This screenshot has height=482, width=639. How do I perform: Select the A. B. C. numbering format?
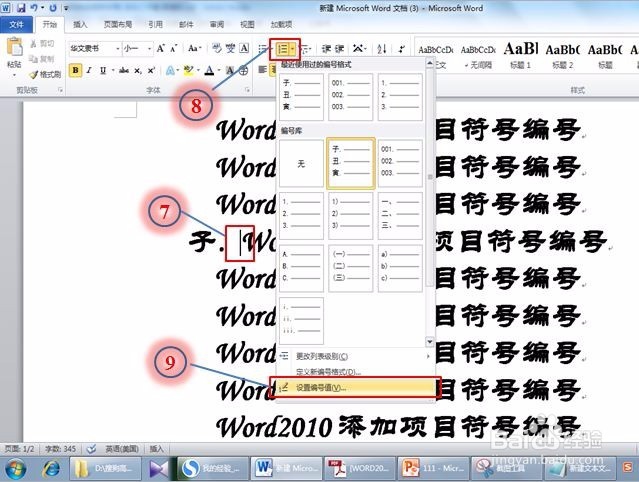[x=301, y=268]
